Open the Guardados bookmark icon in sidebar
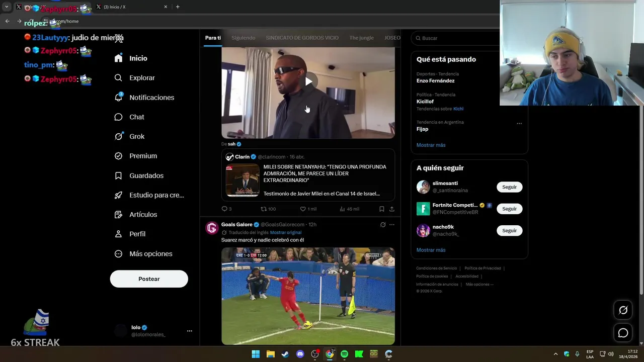This screenshot has width=644, height=362. pos(118,175)
